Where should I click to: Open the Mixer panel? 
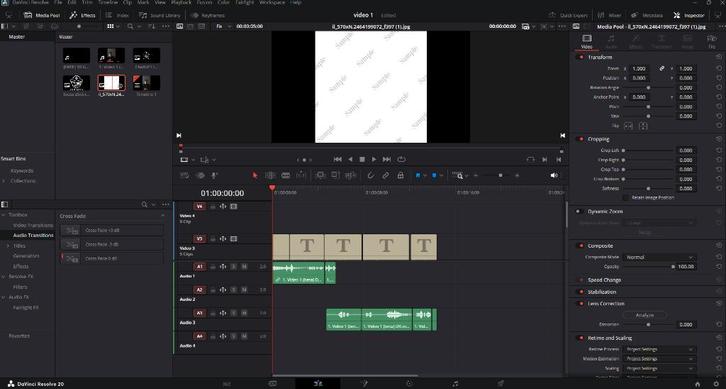610,15
